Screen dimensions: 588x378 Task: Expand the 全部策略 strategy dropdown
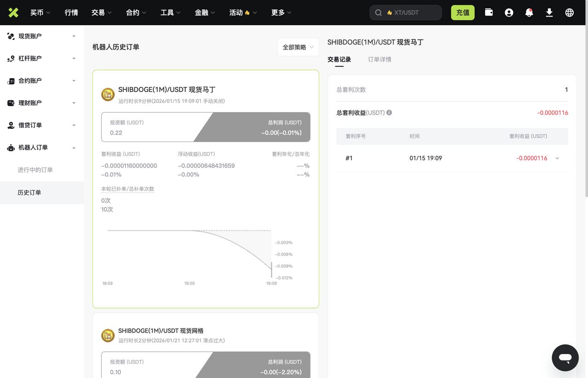pyautogui.click(x=298, y=47)
